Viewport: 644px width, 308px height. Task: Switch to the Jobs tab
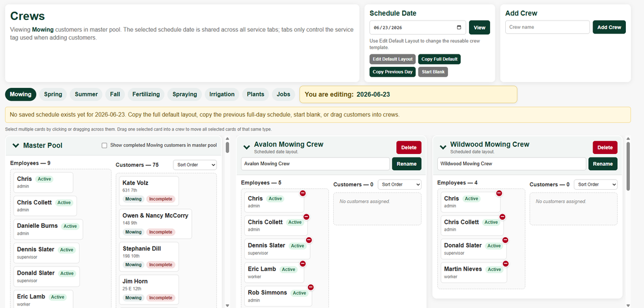pyautogui.click(x=283, y=94)
